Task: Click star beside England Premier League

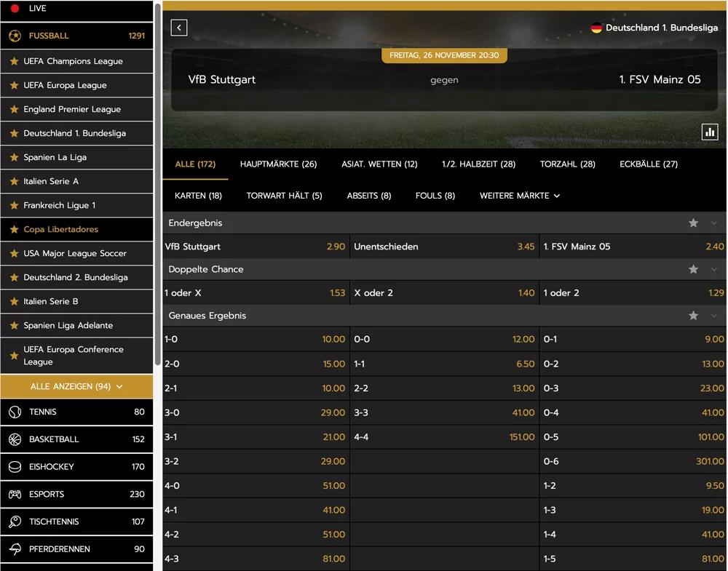Action: 15,109
